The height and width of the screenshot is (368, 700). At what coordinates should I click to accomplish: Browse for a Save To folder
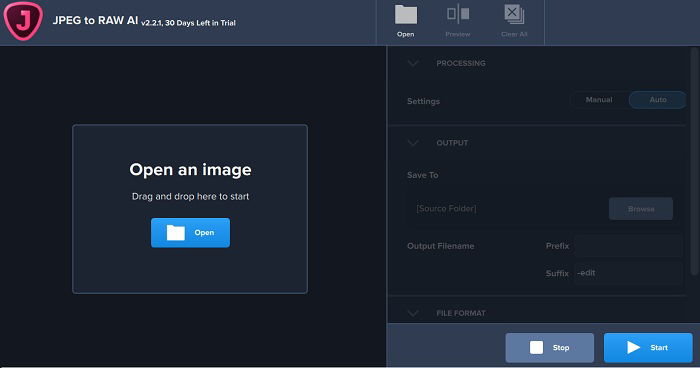[x=641, y=209]
